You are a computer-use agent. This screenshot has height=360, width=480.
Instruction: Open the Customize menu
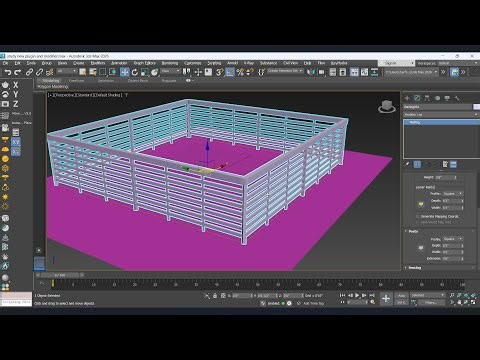coord(193,63)
